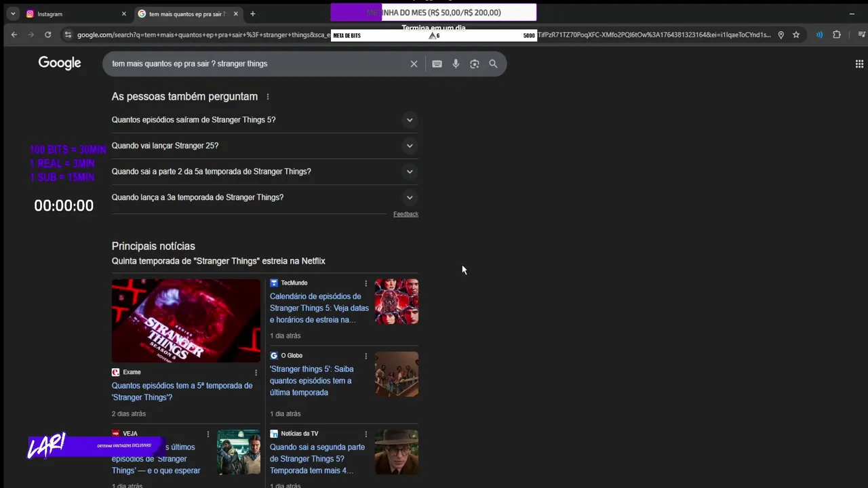Click the O Globo article thumbnail

click(x=397, y=374)
